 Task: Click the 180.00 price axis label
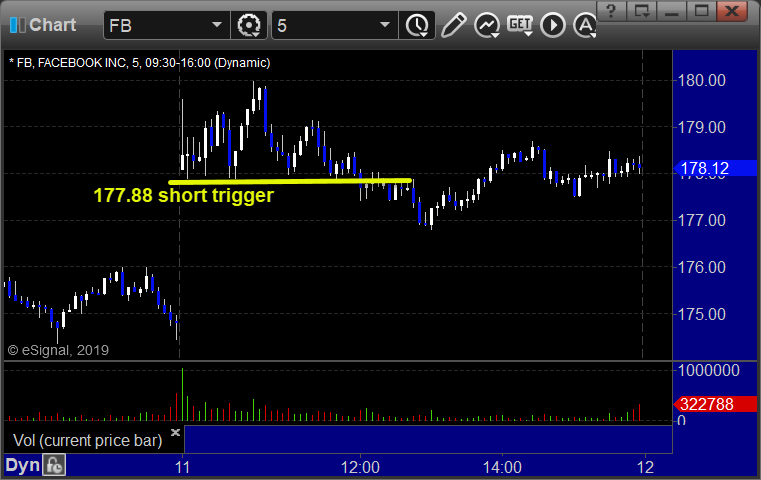point(702,80)
